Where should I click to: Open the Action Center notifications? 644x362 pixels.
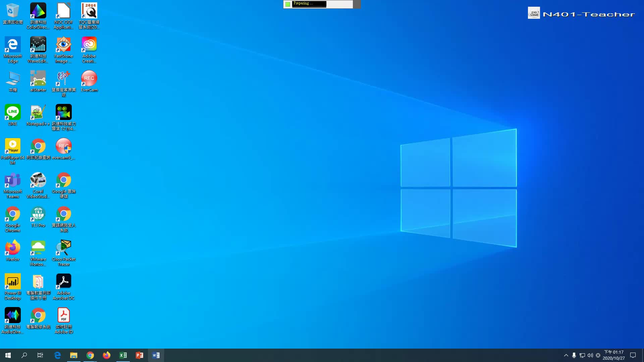(633, 355)
